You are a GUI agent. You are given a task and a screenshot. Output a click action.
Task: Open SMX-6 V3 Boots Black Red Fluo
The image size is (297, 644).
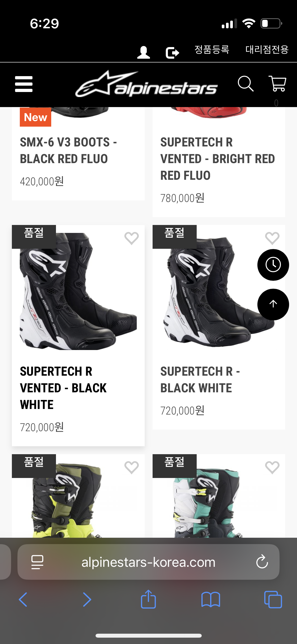click(68, 150)
